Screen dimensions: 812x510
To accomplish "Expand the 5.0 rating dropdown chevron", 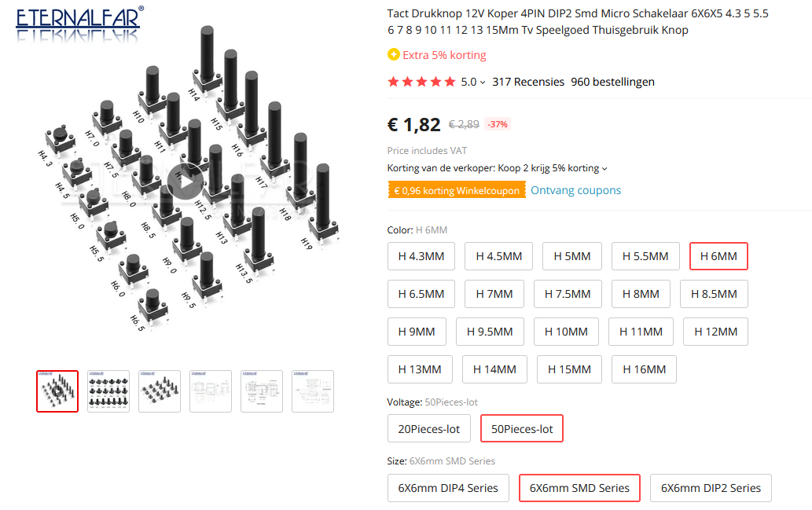I will pos(483,83).
